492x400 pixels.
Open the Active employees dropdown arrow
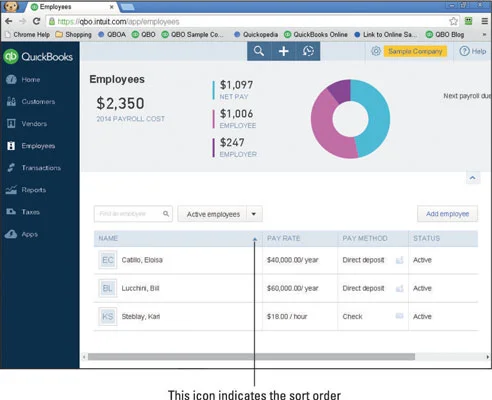[x=254, y=214]
